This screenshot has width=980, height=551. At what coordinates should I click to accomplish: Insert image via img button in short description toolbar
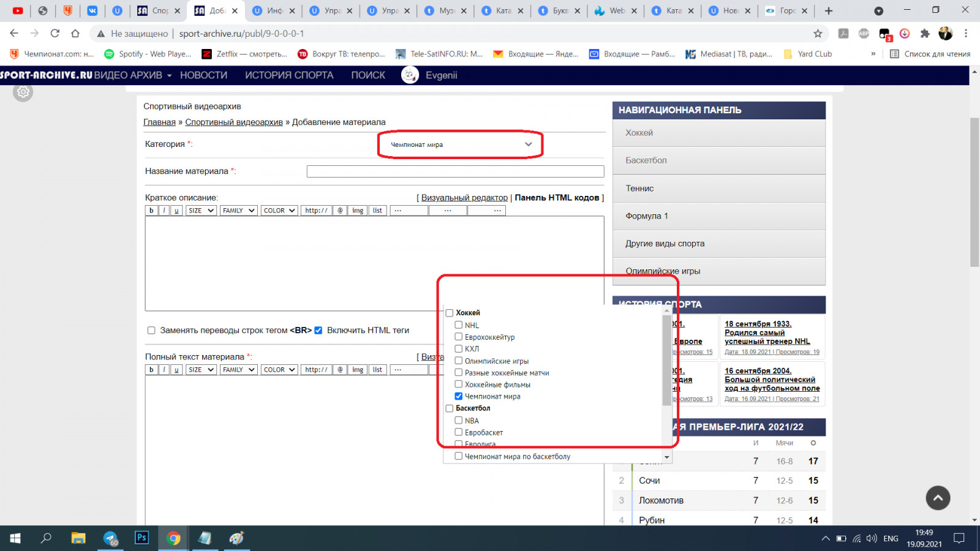[358, 211]
